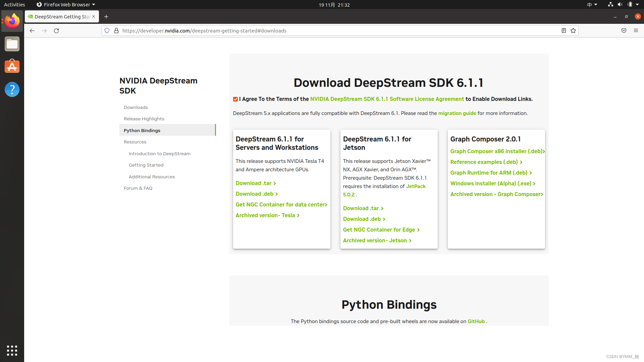Open Archived version- Jetson

click(x=377, y=240)
